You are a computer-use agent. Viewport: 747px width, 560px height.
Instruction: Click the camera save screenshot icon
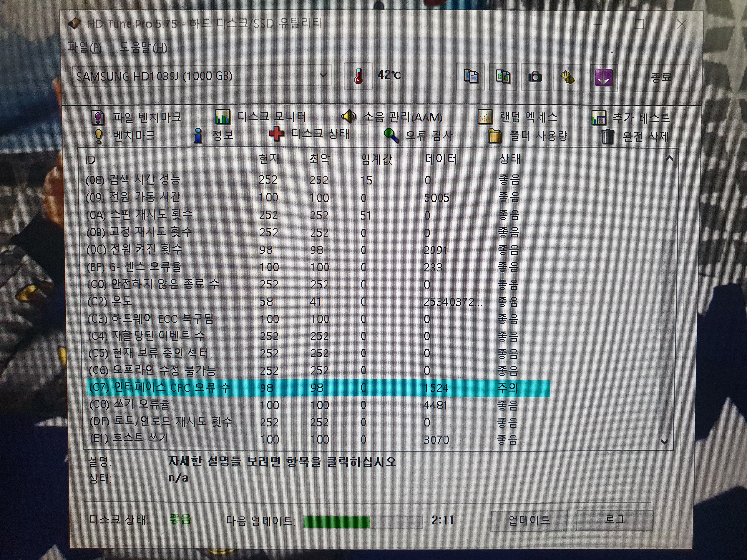(535, 77)
